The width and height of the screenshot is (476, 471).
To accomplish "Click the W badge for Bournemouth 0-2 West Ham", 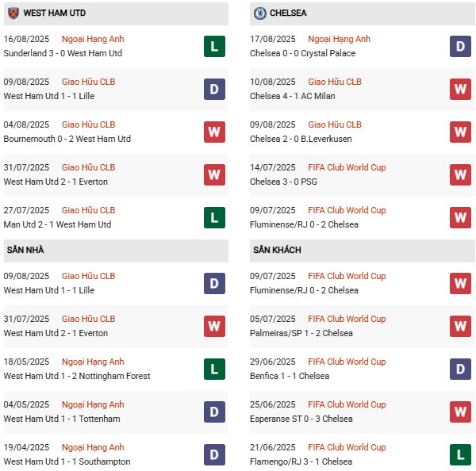I will click(x=214, y=132).
